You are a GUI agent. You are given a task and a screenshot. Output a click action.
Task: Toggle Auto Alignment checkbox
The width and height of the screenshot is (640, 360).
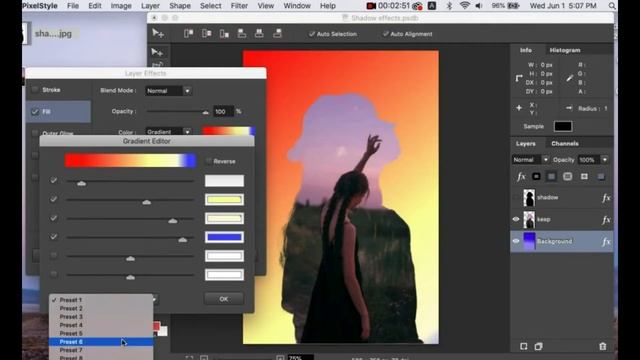point(385,34)
